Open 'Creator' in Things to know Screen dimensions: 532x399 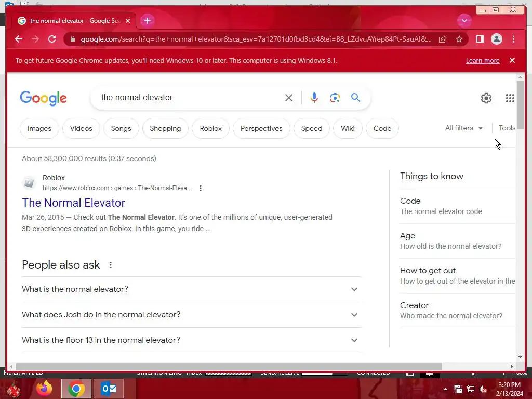coord(457,311)
